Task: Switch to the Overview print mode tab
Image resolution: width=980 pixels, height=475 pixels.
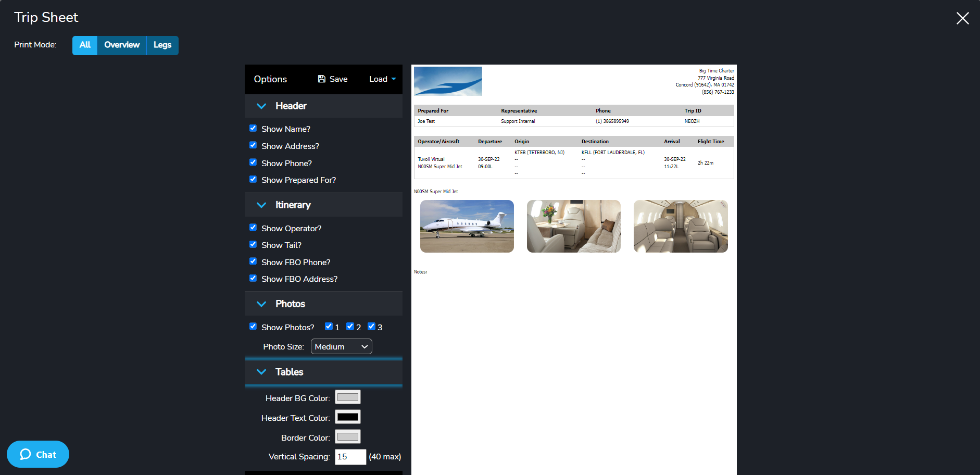Action: 121,45
